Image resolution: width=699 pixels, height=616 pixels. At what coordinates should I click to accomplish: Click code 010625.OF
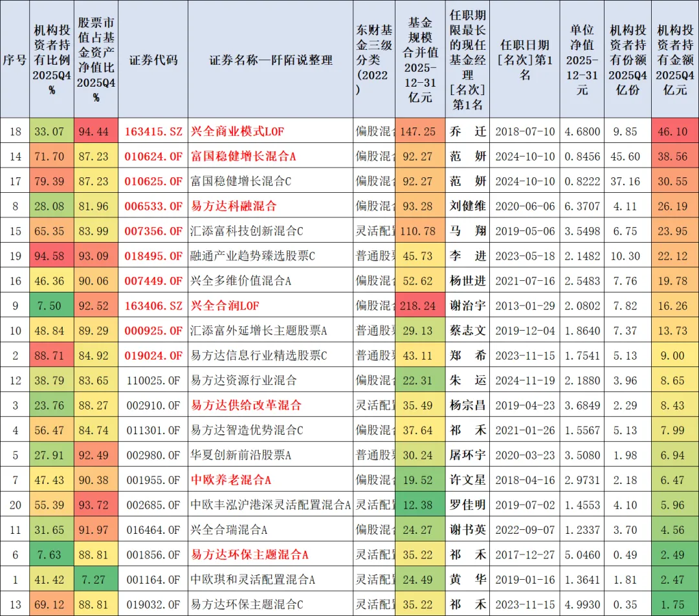153,181
